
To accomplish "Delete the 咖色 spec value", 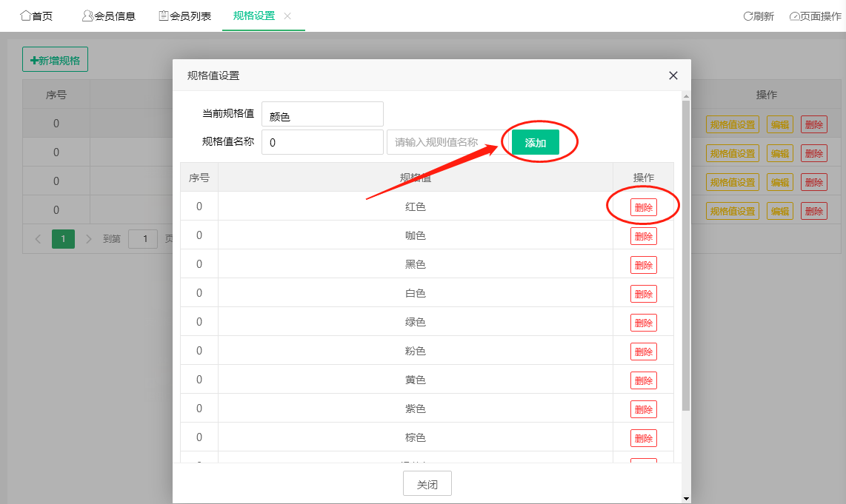I will pyautogui.click(x=643, y=236).
